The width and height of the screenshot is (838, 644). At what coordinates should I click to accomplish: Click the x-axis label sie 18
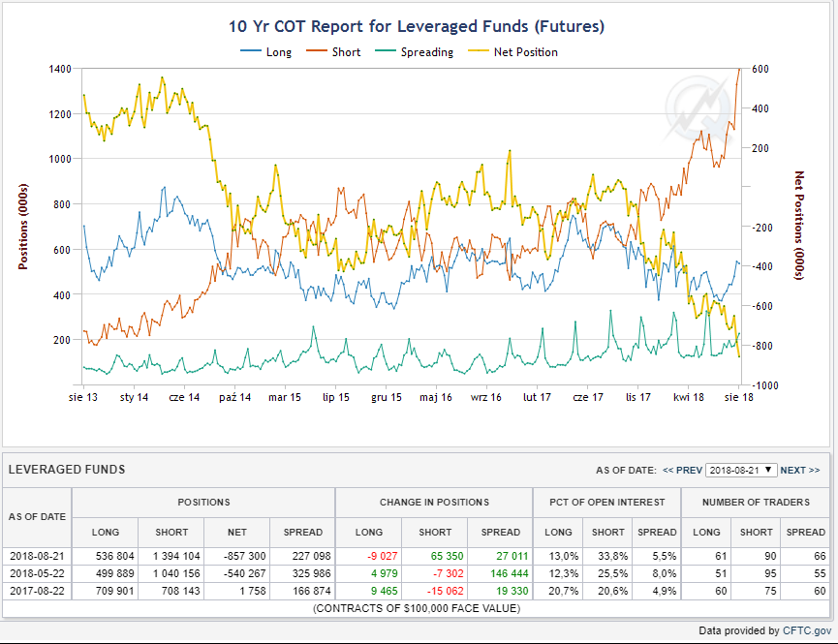coord(738,397)
